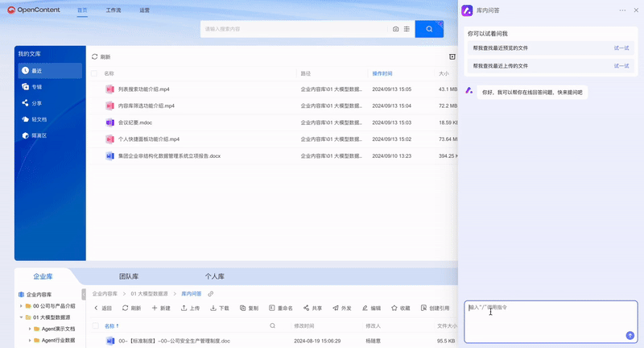Image resolution: width=644 pixels, height=348 pixels.
Task: Focus the main search input box
Action: tap(294, 29)
